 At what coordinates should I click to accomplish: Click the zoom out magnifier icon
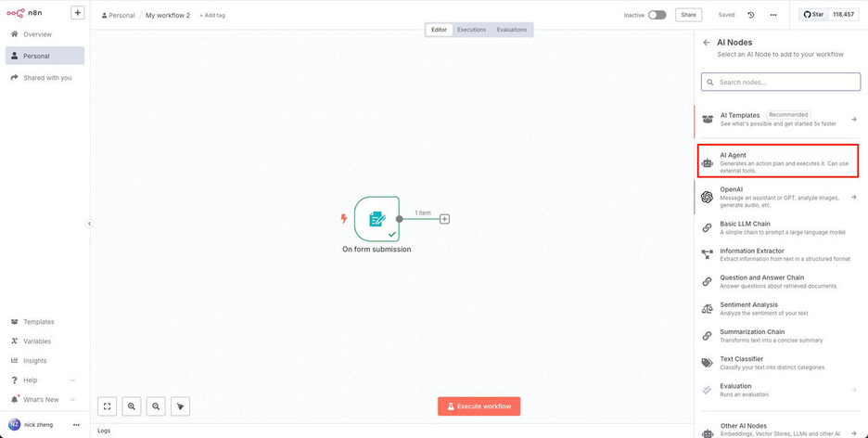click(156, 406)
